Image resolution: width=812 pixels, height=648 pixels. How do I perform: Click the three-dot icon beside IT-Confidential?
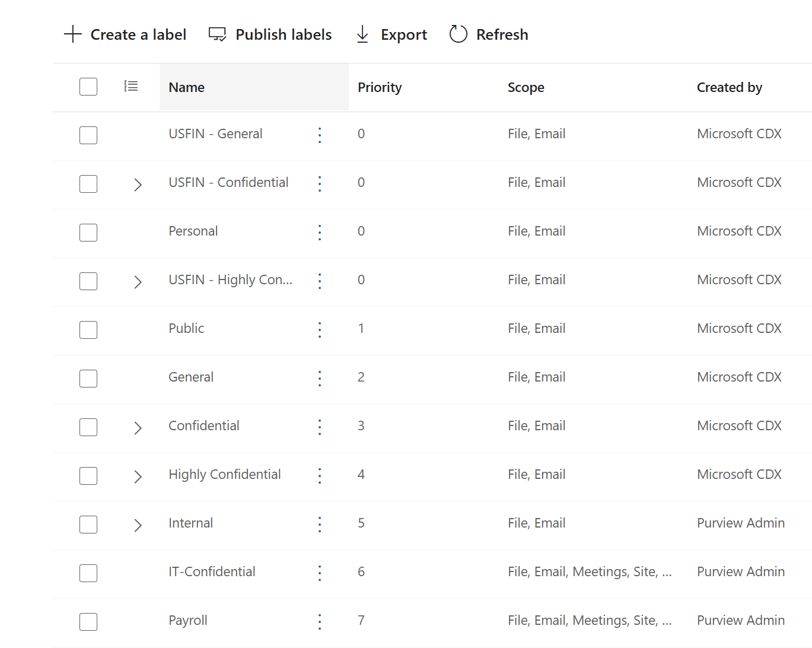320,573
